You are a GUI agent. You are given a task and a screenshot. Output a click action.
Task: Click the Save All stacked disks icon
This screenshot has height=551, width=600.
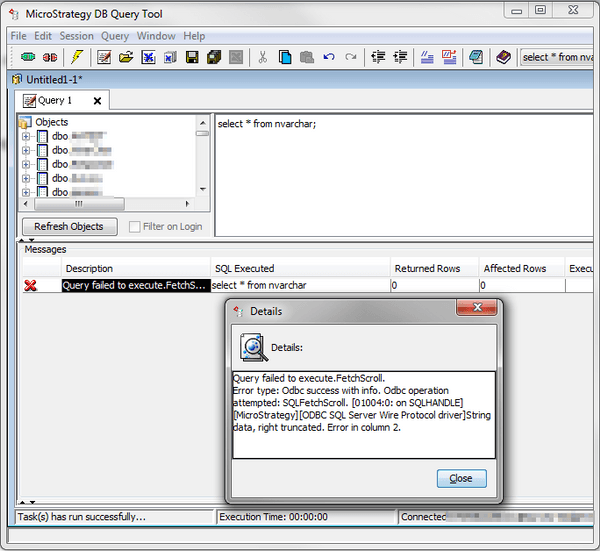coord(214,57)
